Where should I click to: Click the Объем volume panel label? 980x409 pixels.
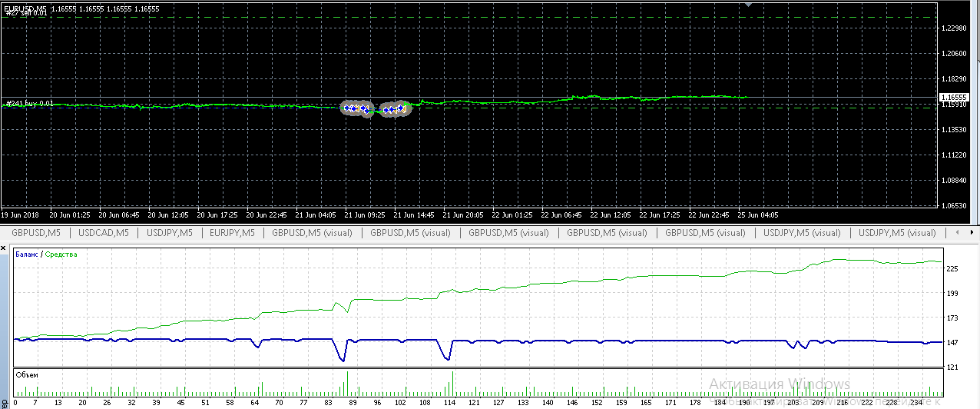click(x=27, y=374)
